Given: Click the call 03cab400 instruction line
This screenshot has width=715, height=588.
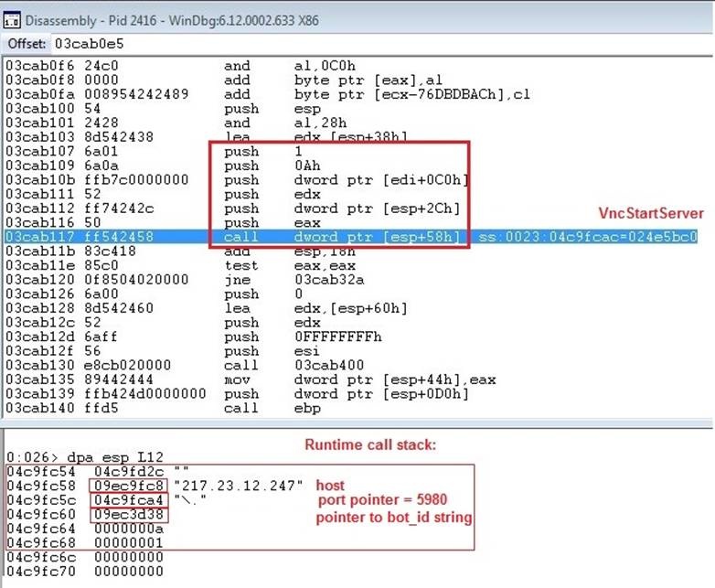Looking at the screenshot, I should tap(274, 366).
